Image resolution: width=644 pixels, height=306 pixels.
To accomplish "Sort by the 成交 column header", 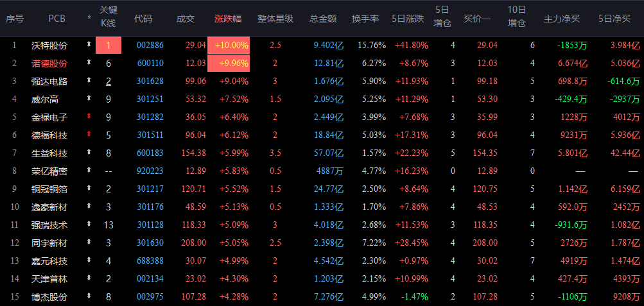I will 185,19.
